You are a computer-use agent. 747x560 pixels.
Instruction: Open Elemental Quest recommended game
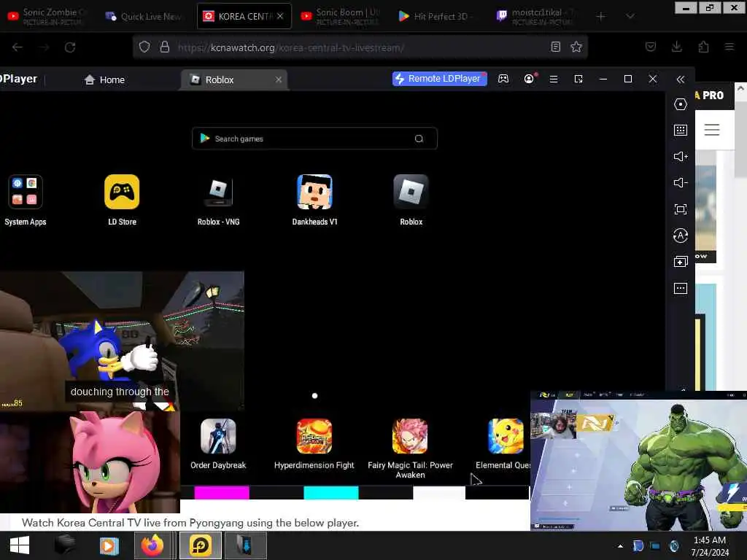click(x=506, y=436)
